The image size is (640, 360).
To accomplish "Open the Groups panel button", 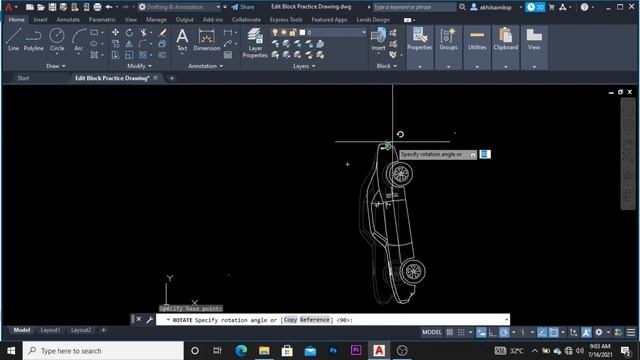I will (448, 40).
